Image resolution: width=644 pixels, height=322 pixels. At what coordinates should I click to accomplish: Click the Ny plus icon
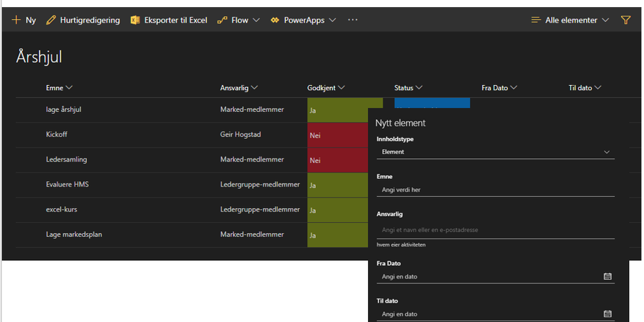pyautogui.click(x=16, y=20)
